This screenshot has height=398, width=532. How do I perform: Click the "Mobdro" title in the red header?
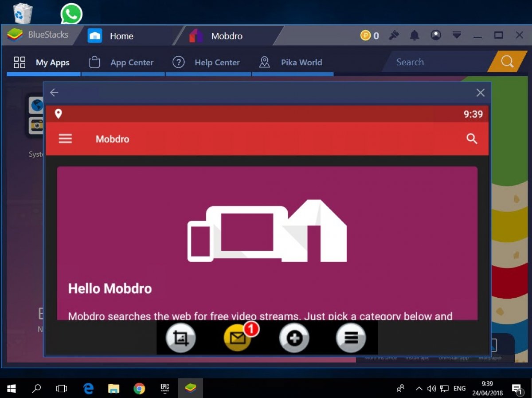point(113,139)
